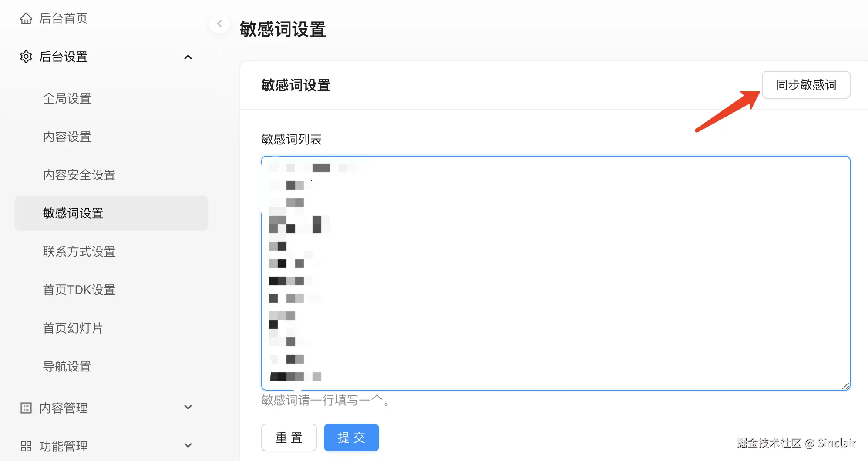This screenshot has width=868, height=461.
Task: Click the gear icon next to 后台设置
Action: [x=26, y=57]
